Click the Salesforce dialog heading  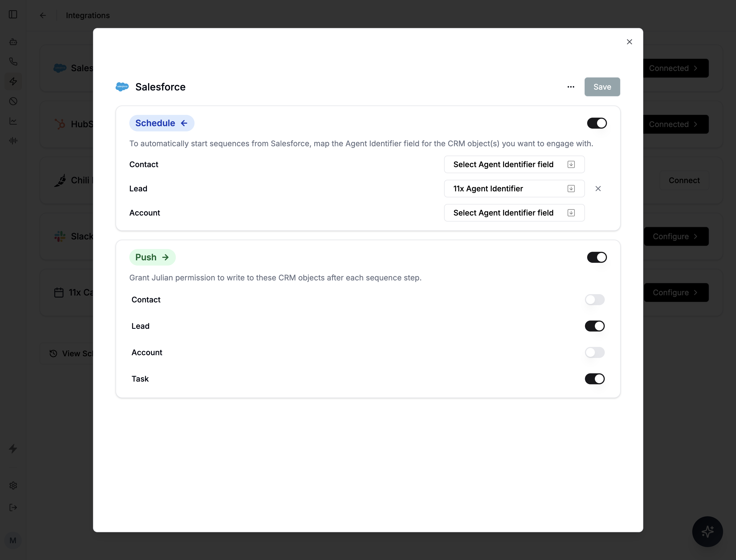pyautogui.click(x=160, y=87)
